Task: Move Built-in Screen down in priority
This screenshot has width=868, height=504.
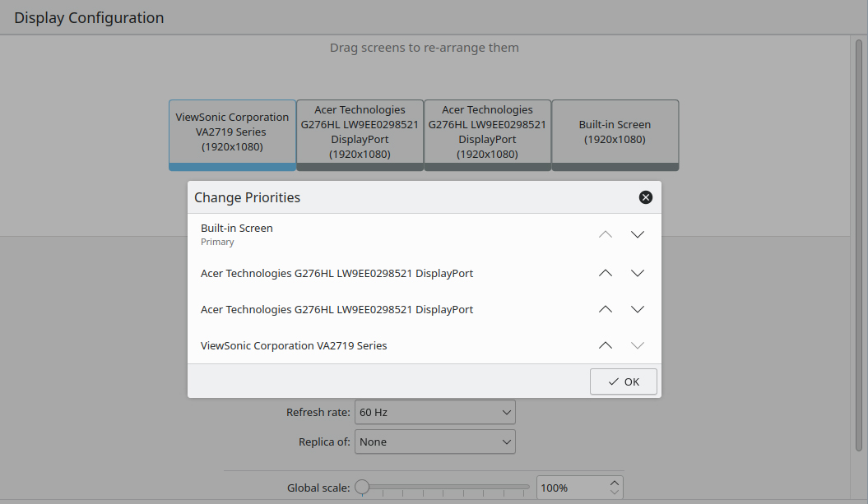Action: (x=638, y=234)
